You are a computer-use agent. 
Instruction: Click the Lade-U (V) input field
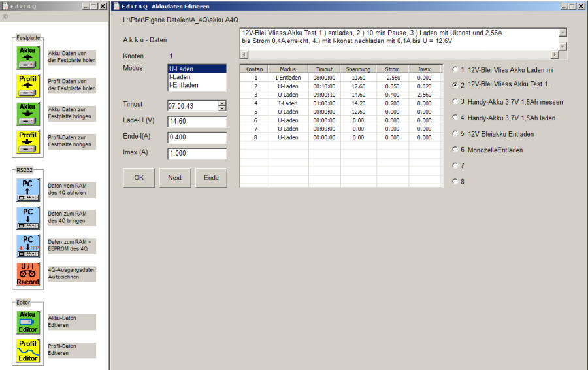[x=197, y=122]
